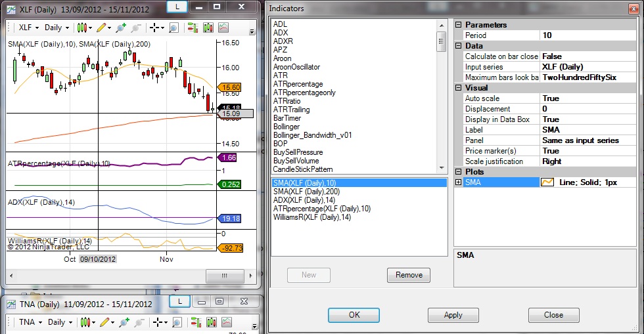
Task: Toggle the Auto scale True value
Action: point(587,98)
